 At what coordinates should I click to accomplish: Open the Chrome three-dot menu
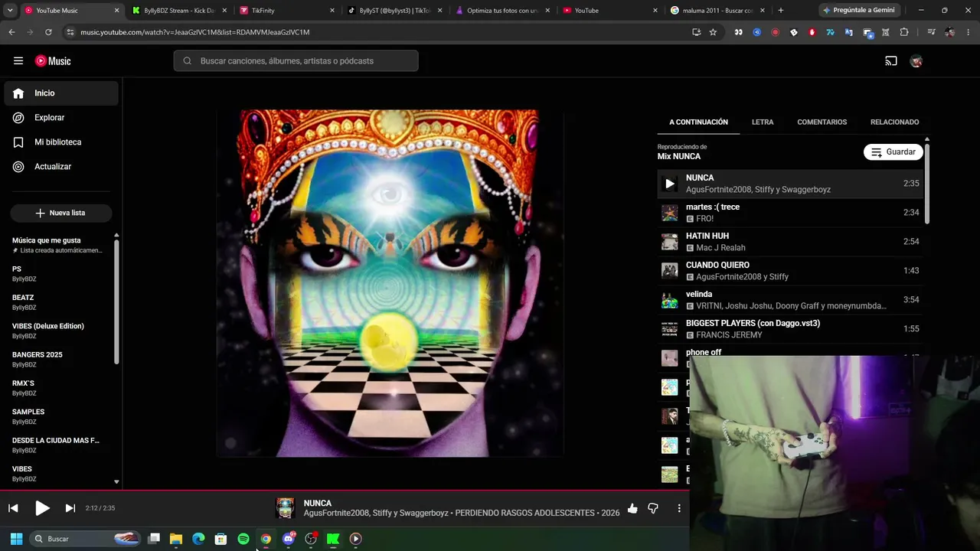click(x=967, y=32)
